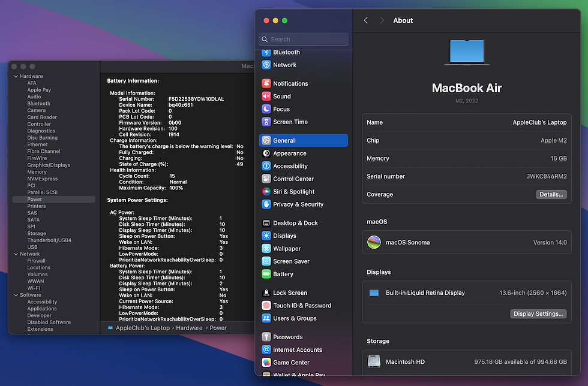Open the Battery icon in sidebar
Image resolution: width=588 pixels, height=386 pixels.
point(266,274)
